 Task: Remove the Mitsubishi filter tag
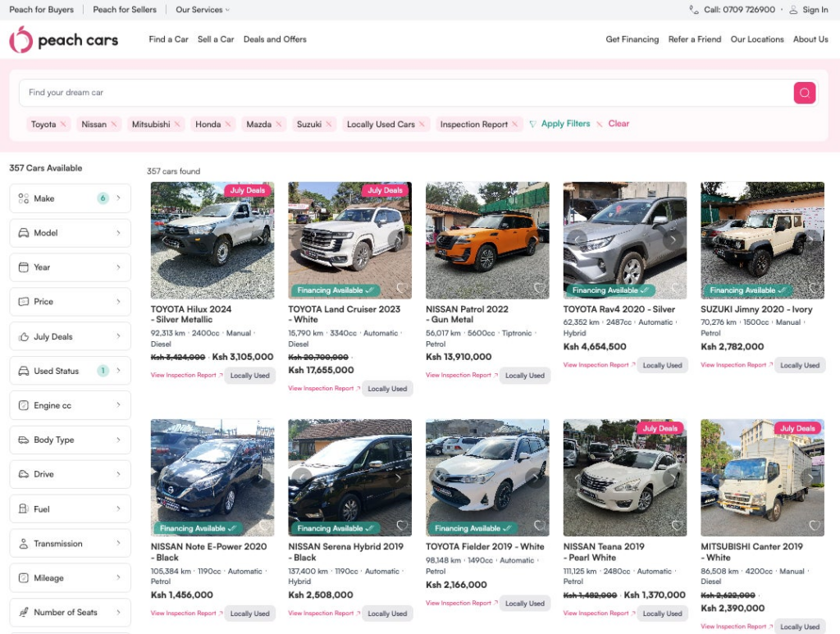(177, 124)
